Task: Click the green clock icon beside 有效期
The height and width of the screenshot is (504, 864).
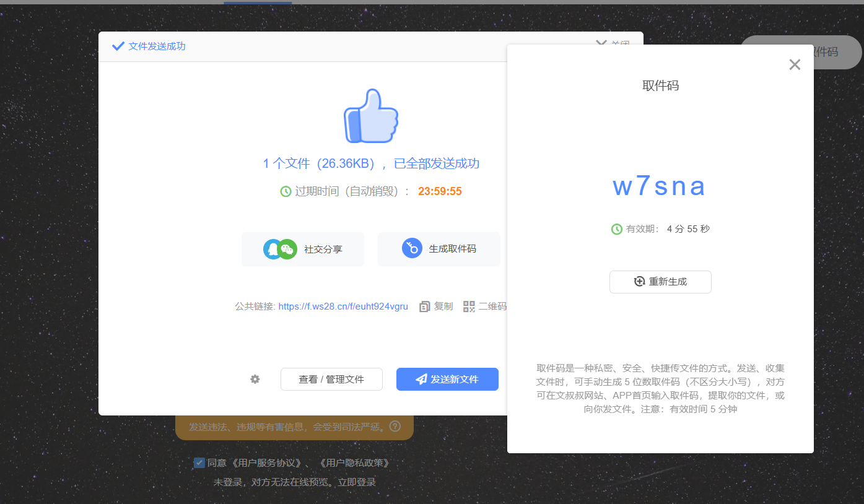Action: (x=617, y=229)
